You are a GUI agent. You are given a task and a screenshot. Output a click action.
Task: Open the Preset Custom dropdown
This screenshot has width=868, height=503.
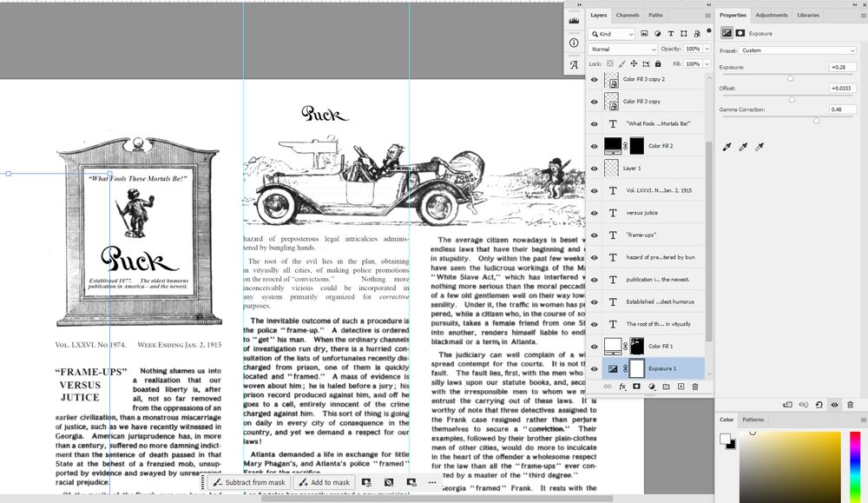(799, 50)
